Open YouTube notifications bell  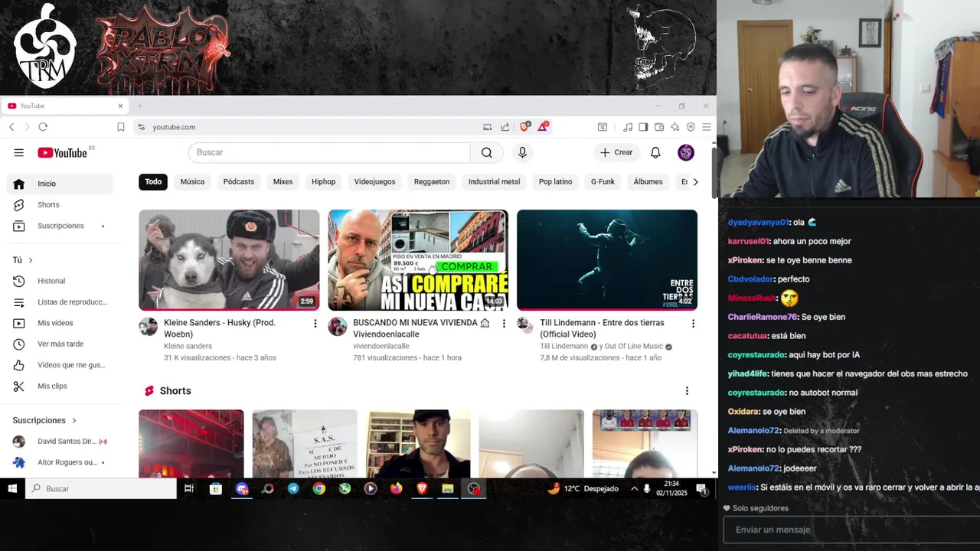(655, 152)
